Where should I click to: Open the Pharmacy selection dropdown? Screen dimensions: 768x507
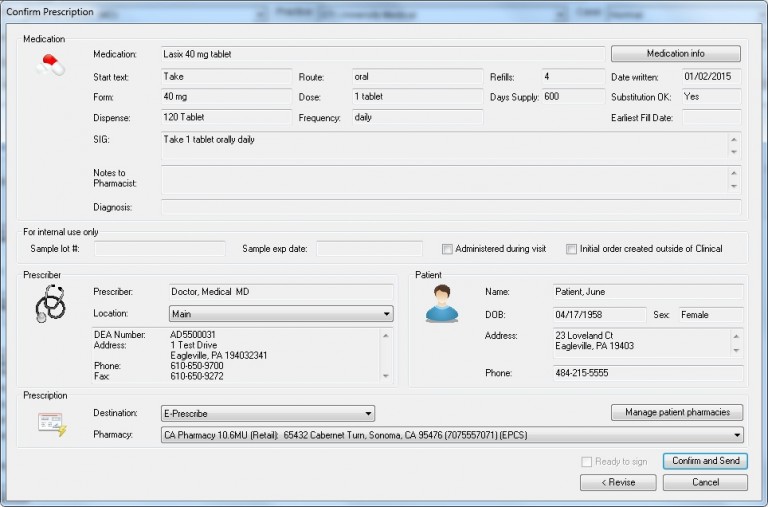pyautogui.click(x=738, y=435)
